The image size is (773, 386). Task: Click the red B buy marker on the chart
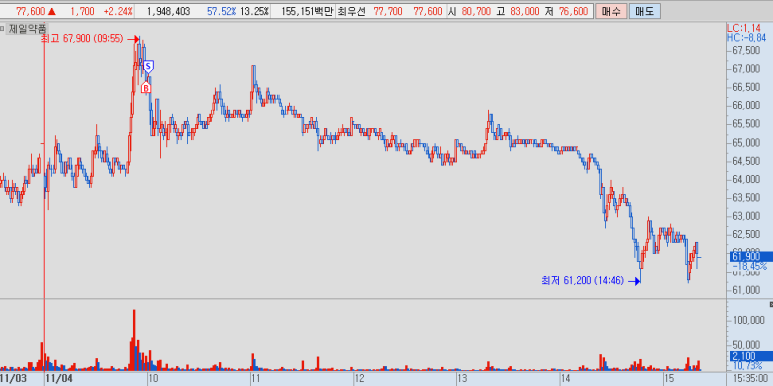tap(146, 87)
